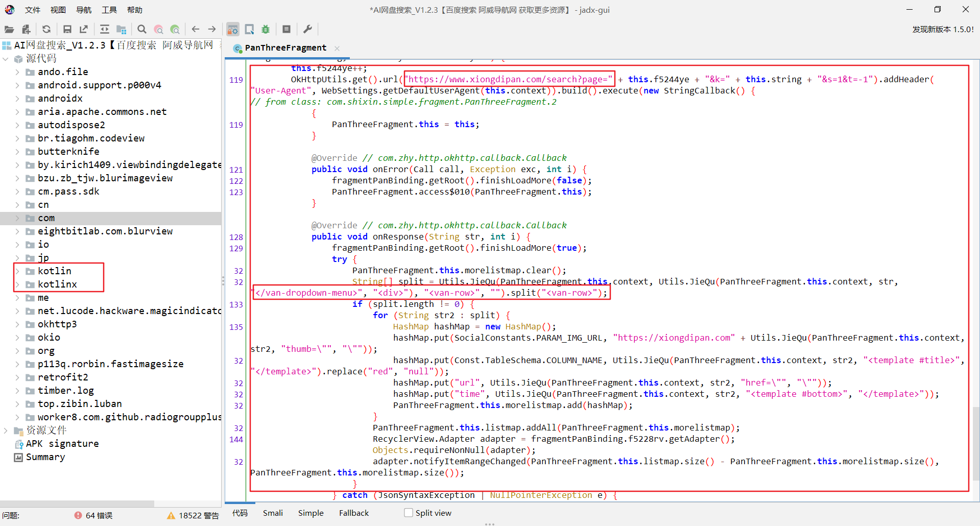Select the android.support.p000v4 package
Image resolution: width=980 pixels, height=526 pixels.
(x=99, y=85)
